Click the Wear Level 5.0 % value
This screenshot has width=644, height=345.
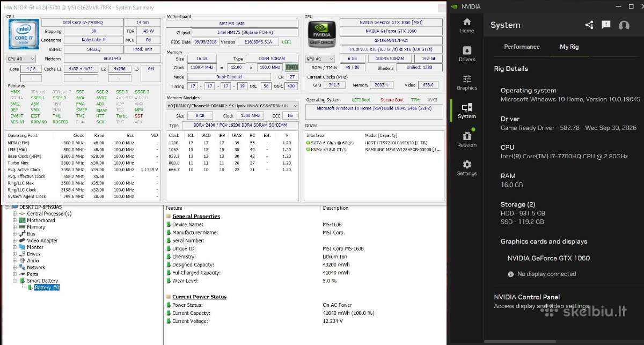point(330,281)
